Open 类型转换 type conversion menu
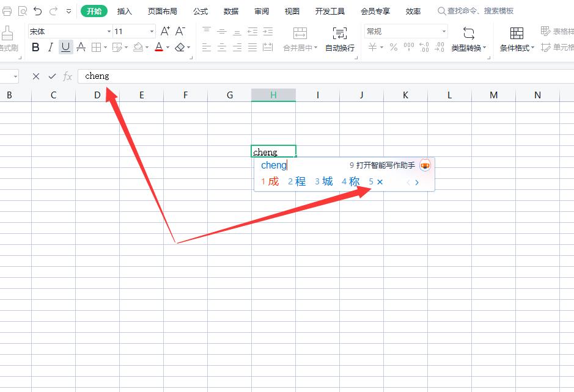 pos(469,39)
